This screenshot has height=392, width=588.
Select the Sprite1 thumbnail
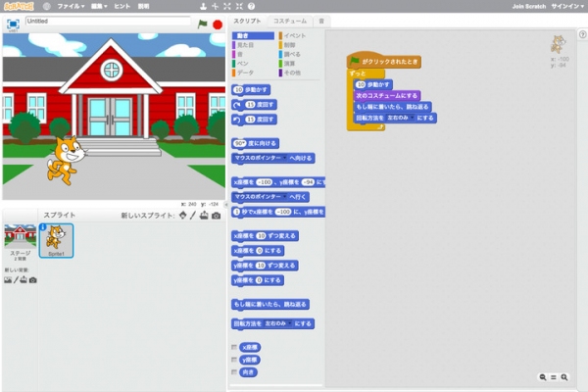tap(56, 241)
